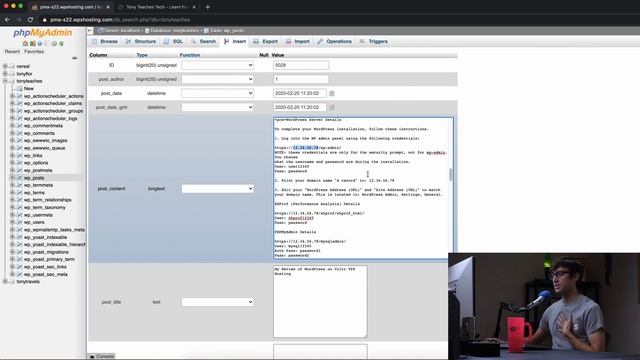
Task: Open the Function dropdown for post_title
Action: [218, 302]
